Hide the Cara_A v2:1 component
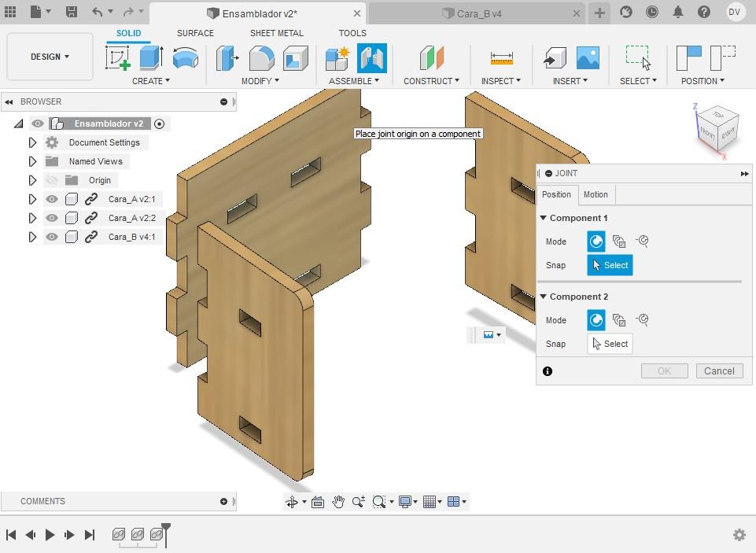This screenshot has height=553, width=756. [52, 199]
